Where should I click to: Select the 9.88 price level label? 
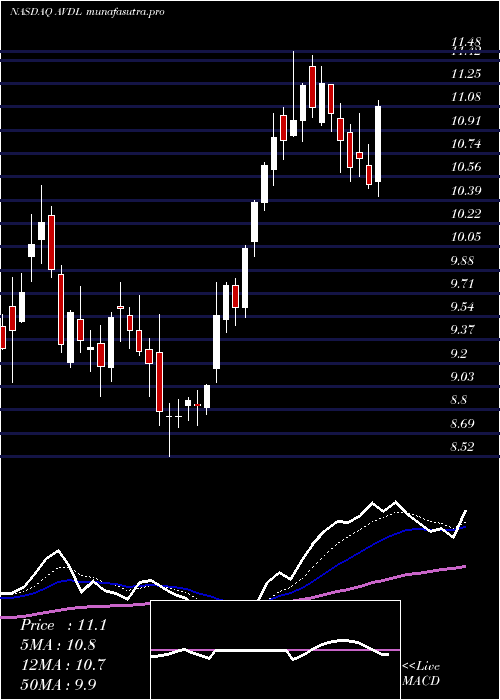[463, 261]
